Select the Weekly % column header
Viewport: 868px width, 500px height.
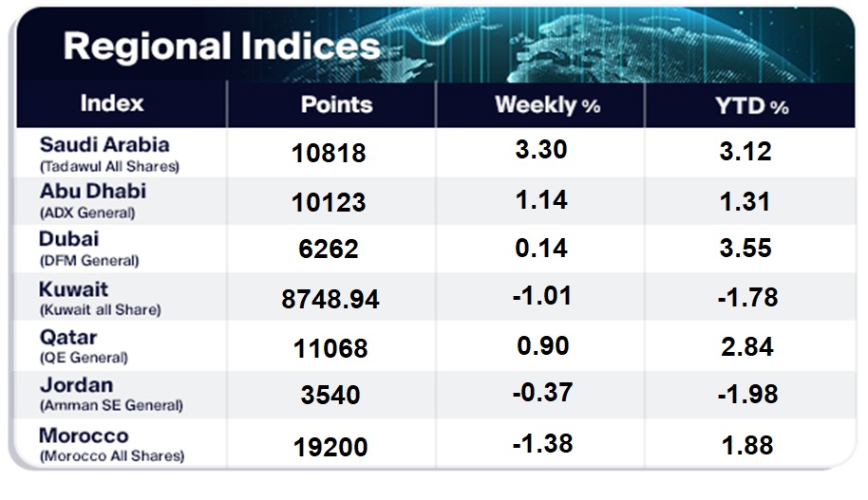pos(547,104)
